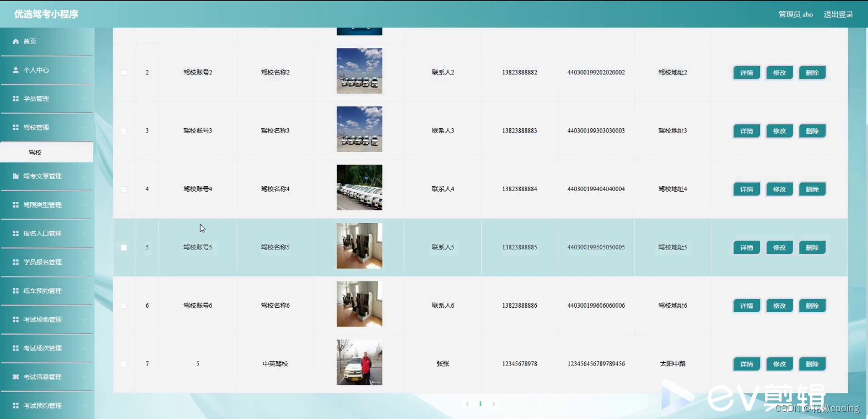Viewport: 868px width, 419px height.
Task: Go to next page arrow in pagination
Action: (x=494, y=404)
